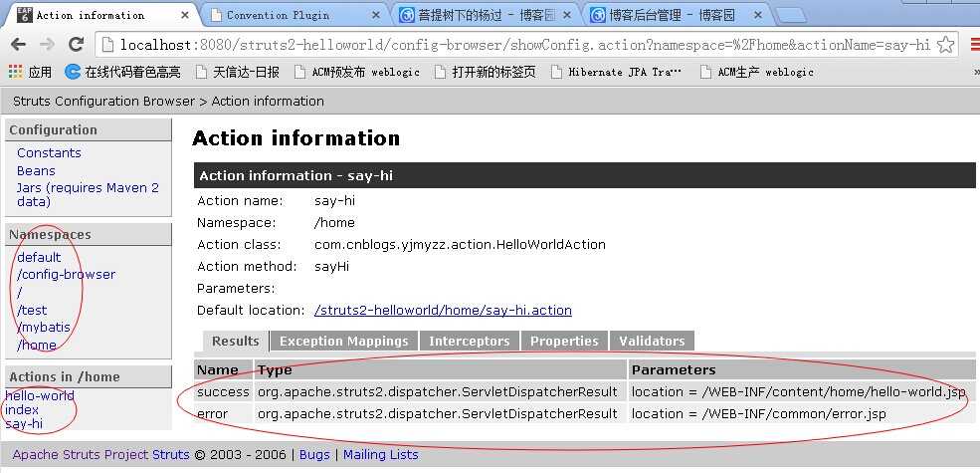The image size is (980, 473).
Task: Click the 'success' result name cell
Action: click(223, 391)
